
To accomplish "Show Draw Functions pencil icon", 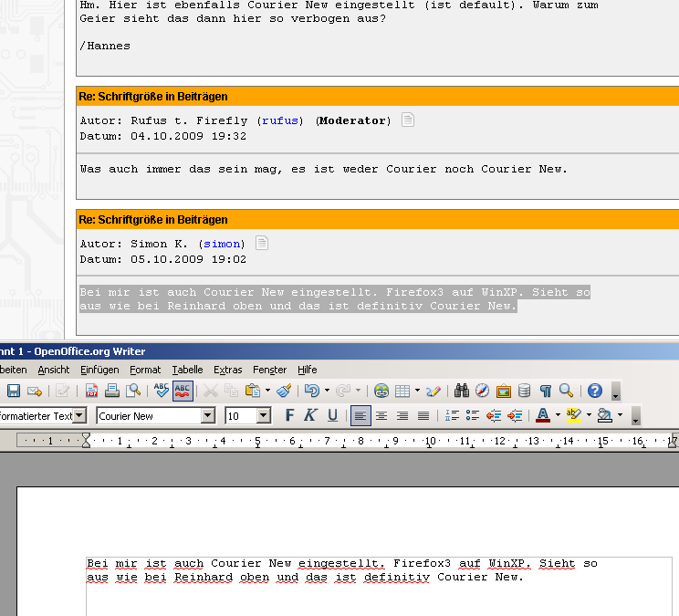I will click(433, 391).
